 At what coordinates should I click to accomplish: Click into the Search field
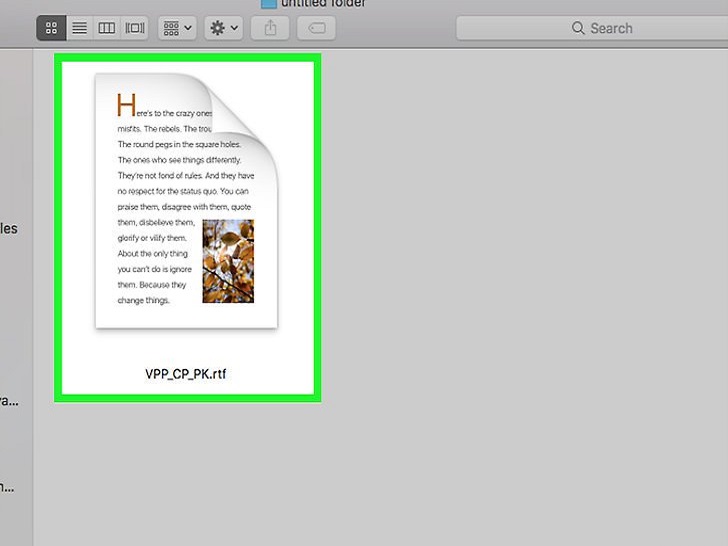click(640, 28)
